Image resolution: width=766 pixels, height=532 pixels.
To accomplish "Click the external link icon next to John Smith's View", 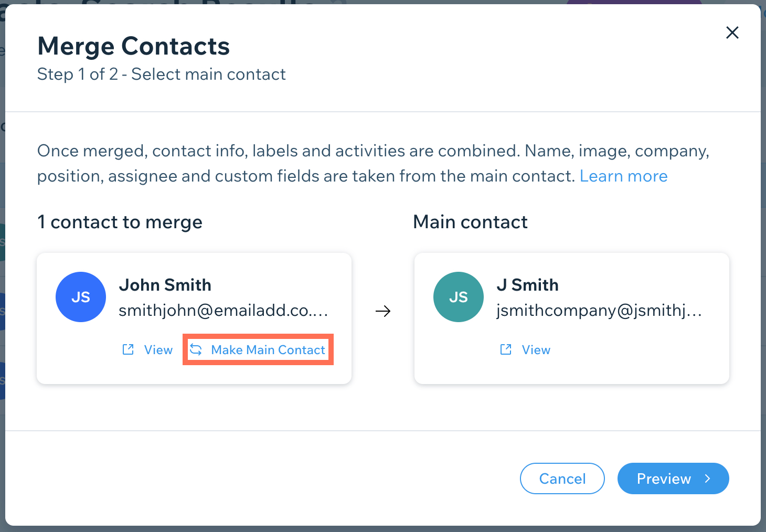I will 127,349.
